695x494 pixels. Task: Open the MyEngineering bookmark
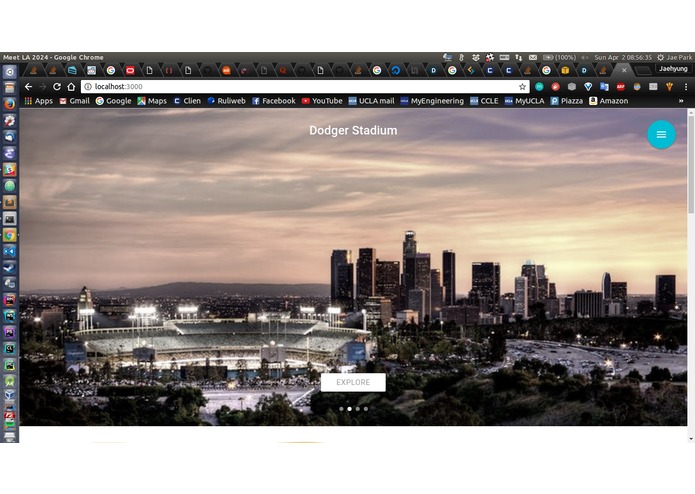pos(432,101)
